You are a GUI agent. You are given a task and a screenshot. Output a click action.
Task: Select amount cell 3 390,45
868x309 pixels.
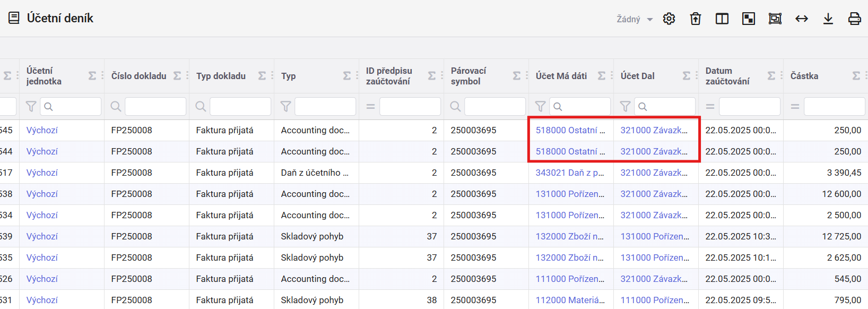pyautogui.click(x=826, y=173)
